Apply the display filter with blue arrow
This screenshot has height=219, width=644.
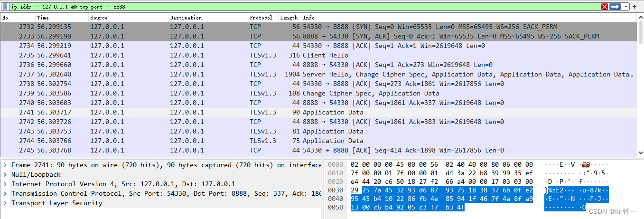[615, 7]
